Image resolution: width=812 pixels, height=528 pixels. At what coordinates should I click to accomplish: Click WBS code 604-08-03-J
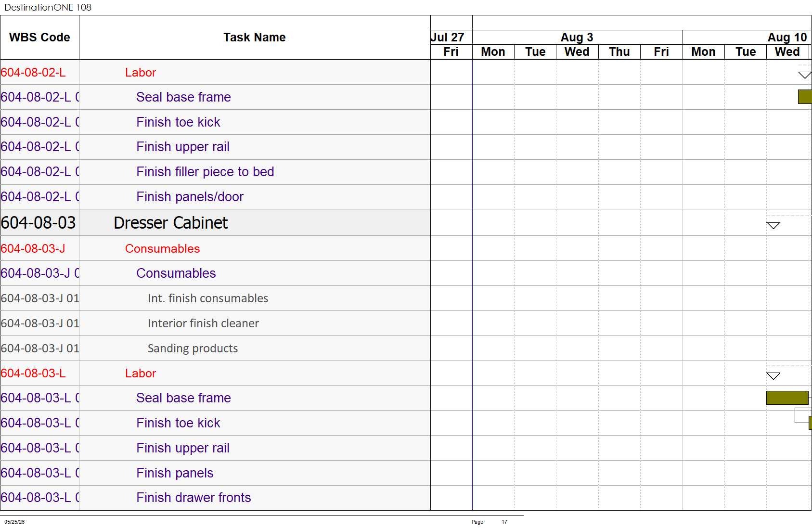(x=33, y=248)
